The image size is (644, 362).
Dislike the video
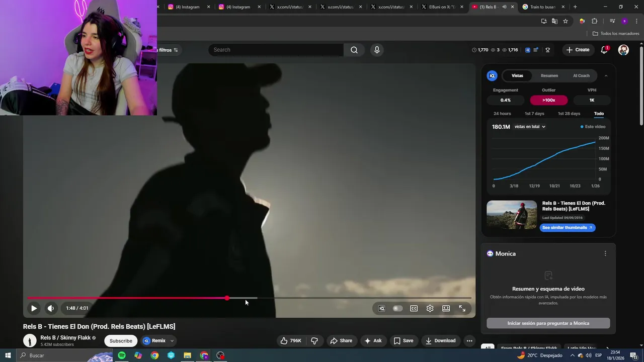(314, 341)
